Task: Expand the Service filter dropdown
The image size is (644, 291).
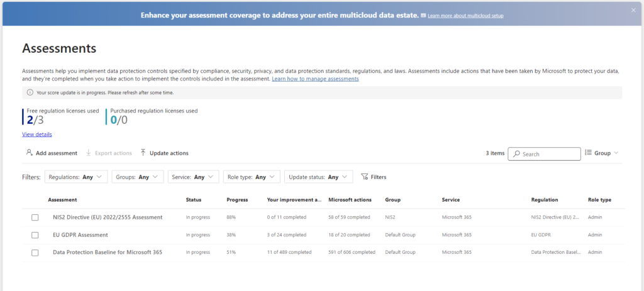Action: tap(194, 177)
